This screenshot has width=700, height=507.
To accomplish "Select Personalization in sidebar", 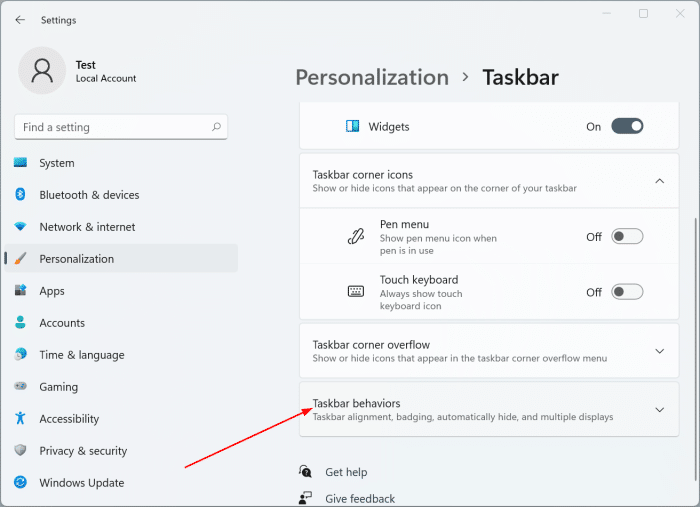I will (x=121, y=258).
